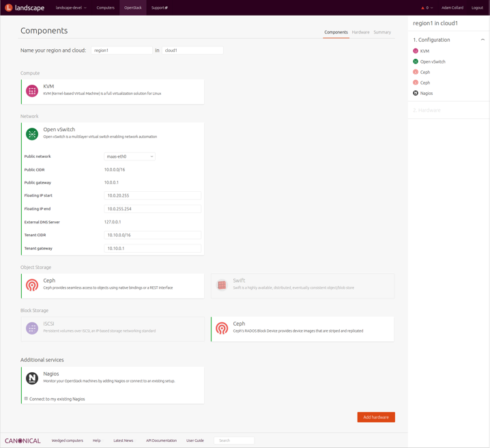This screenshot has width=490, height=448.
Task: Click the iSCSI block storage icon
Action: (x=32, y=328)
